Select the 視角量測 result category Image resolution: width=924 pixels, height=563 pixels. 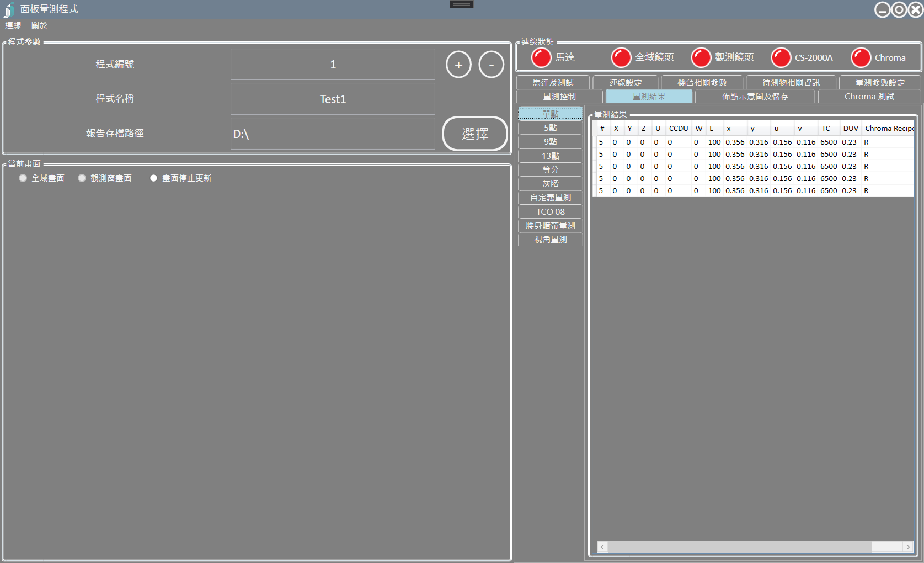(551, 240)
